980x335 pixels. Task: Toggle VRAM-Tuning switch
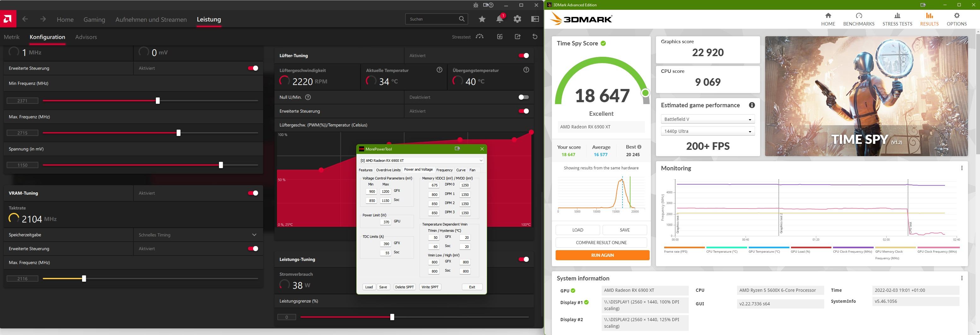[x=253, y=193]
